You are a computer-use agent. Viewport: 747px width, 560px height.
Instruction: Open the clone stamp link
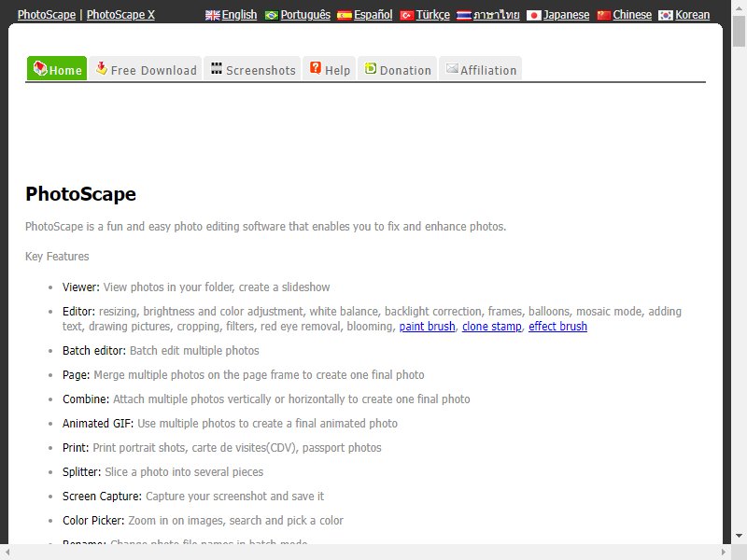[x=492, y=326]
